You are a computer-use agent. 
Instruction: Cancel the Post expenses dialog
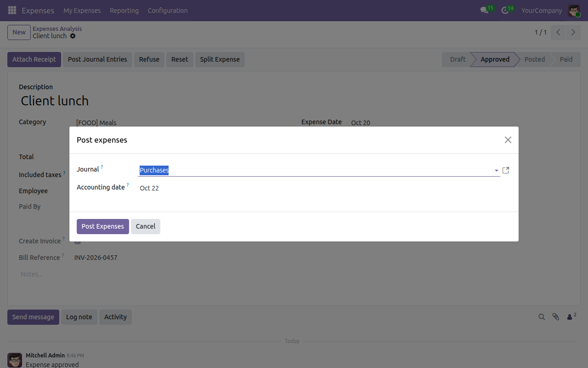(x=146, y=226)
